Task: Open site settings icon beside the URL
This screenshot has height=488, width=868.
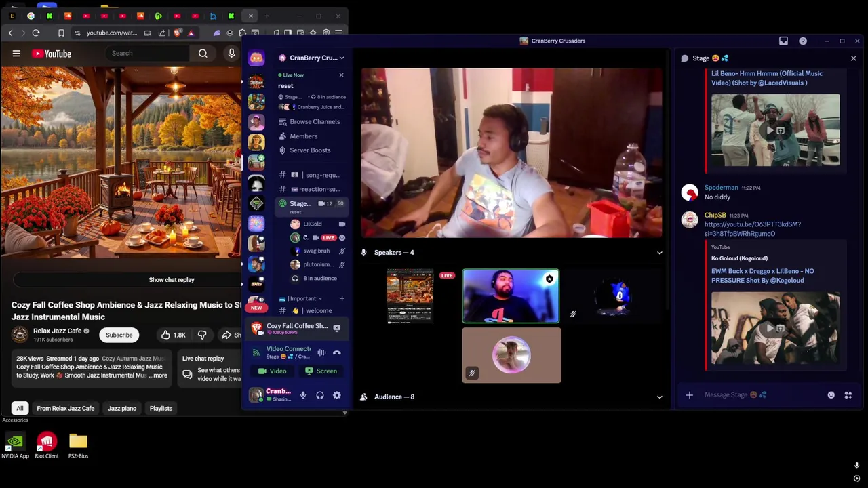Action: tap(77, 33)
